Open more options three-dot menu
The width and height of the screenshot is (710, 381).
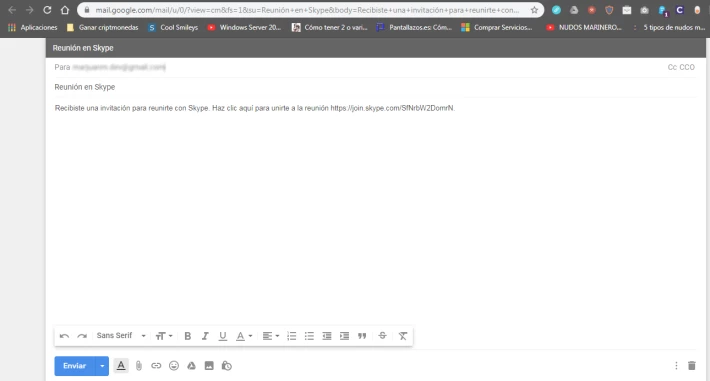pos(676,366)
